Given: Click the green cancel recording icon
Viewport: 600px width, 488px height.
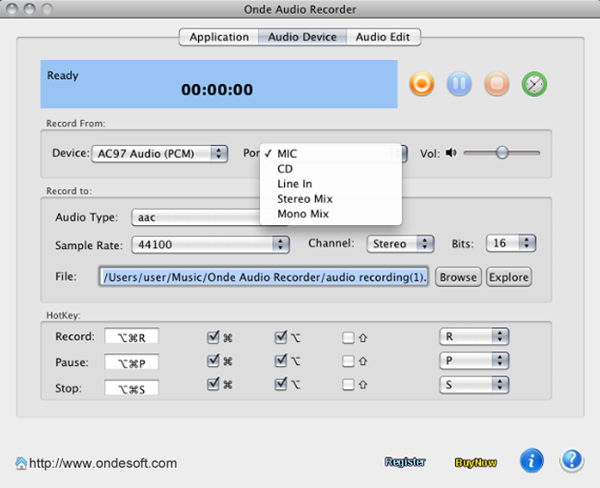Looking at the screenshot, I should [x=534, y=85].
